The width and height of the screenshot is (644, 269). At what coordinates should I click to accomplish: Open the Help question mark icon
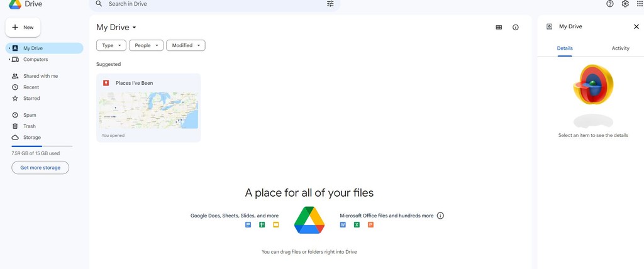(x=609, y=4)
